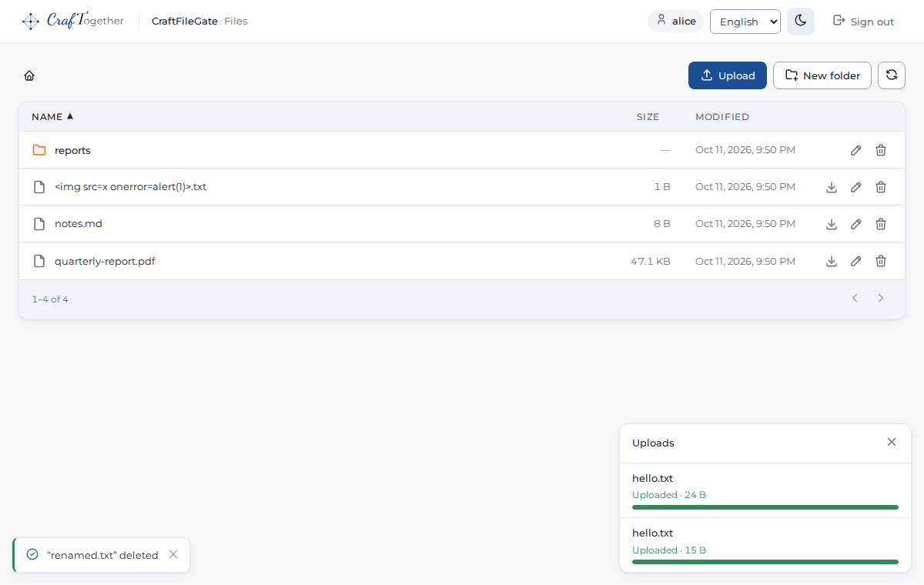Delete notes.md with the trash icon
Viewport: 924px width, 585px height.
881,224
